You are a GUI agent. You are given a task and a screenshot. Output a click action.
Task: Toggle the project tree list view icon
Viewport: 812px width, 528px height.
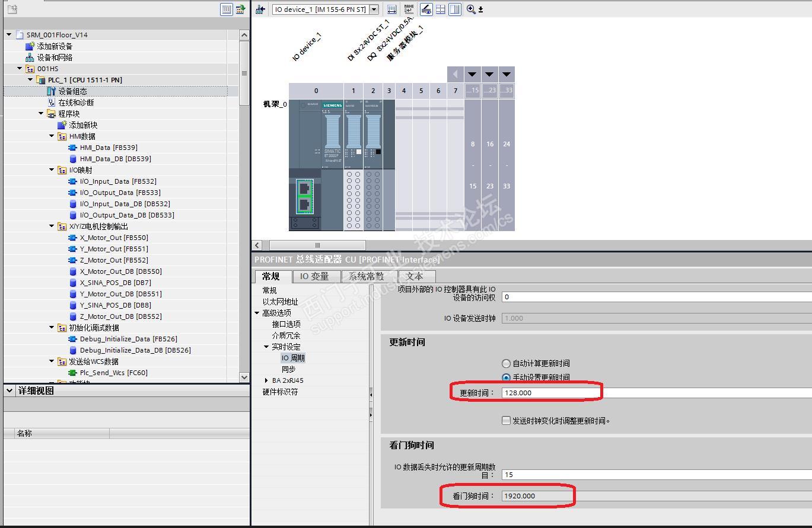tap(227, 9)
